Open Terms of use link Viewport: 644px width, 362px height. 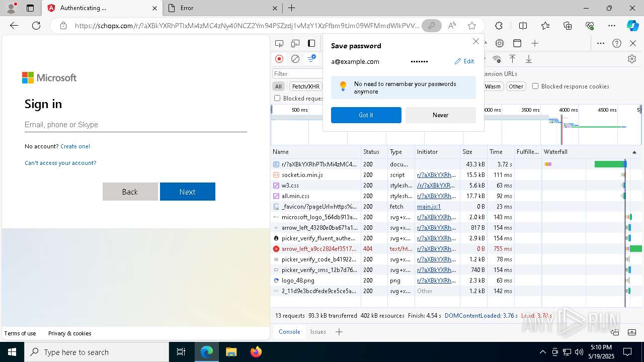click(x=20, y=333)
